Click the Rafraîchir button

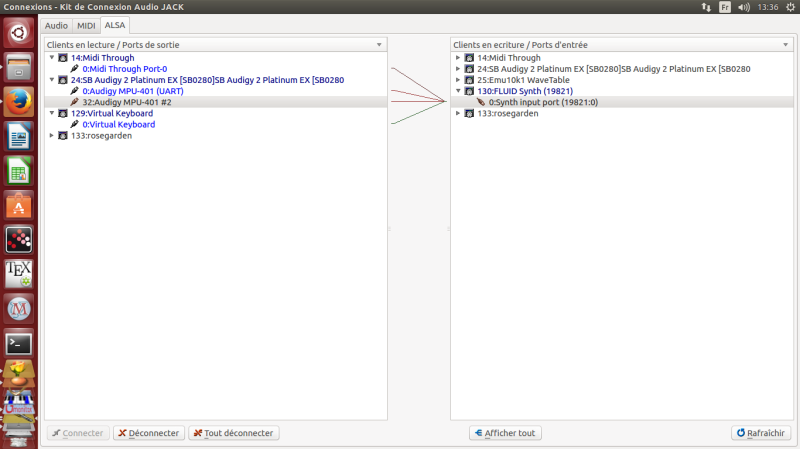[761, 433]
